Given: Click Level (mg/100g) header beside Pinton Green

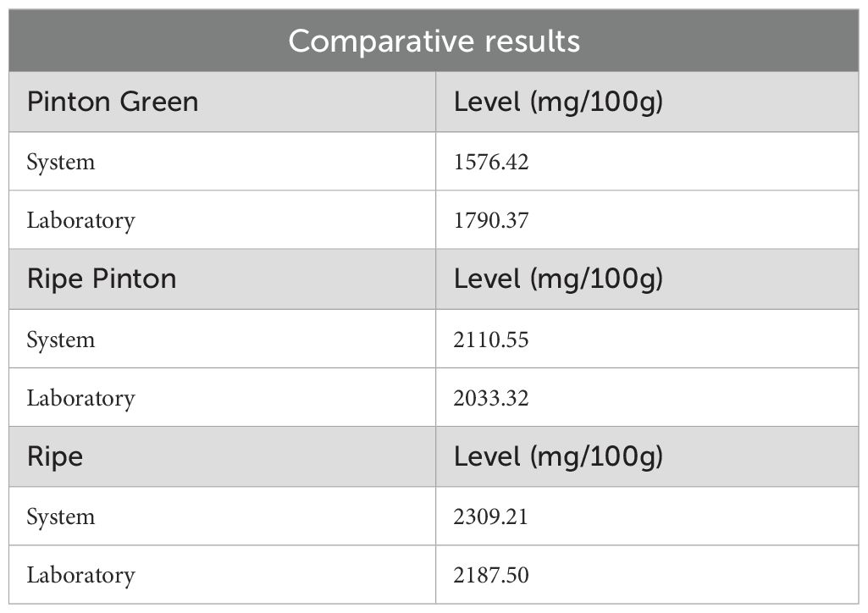Looking at the screenshot, I should (558, 102).
